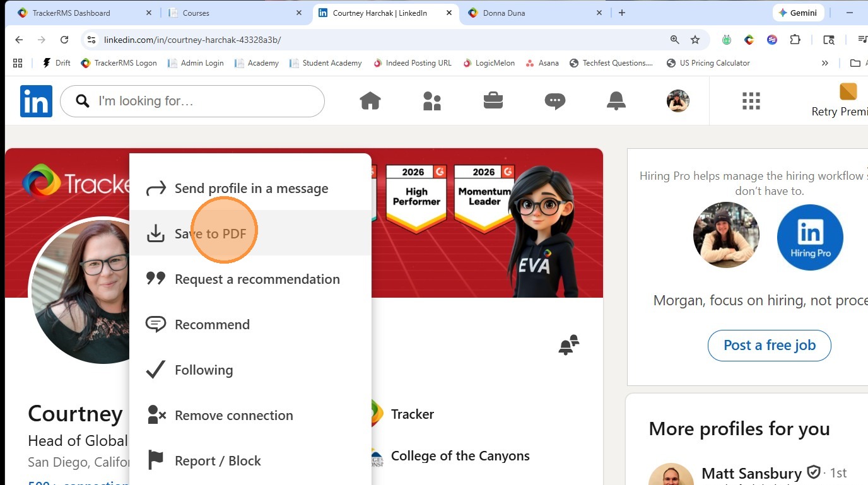Image resolution: width=868 pixels, height=485 pixels.
Task: Select Report / Block in the menu
Action: [250, 460]
